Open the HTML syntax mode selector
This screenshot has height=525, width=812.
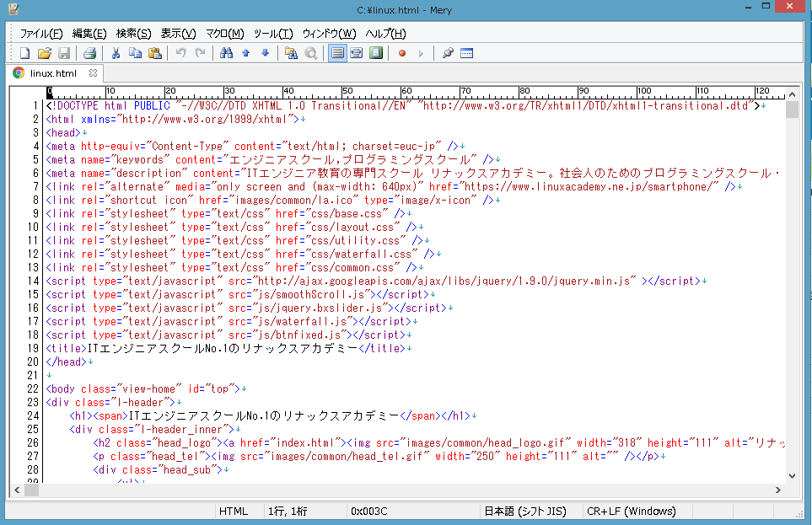(x=234, y=511)
